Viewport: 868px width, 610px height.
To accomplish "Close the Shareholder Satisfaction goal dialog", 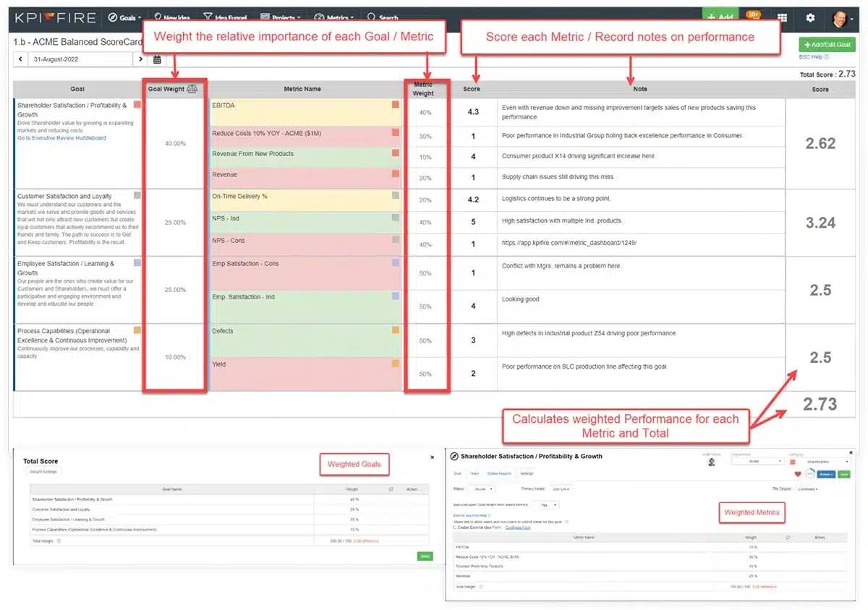I will (x=851, y=452).
